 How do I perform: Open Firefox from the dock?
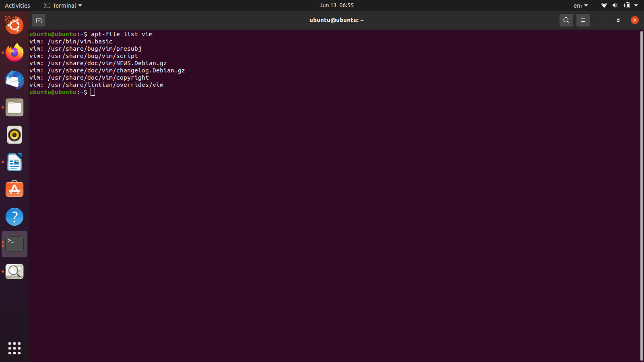point(14,53)
